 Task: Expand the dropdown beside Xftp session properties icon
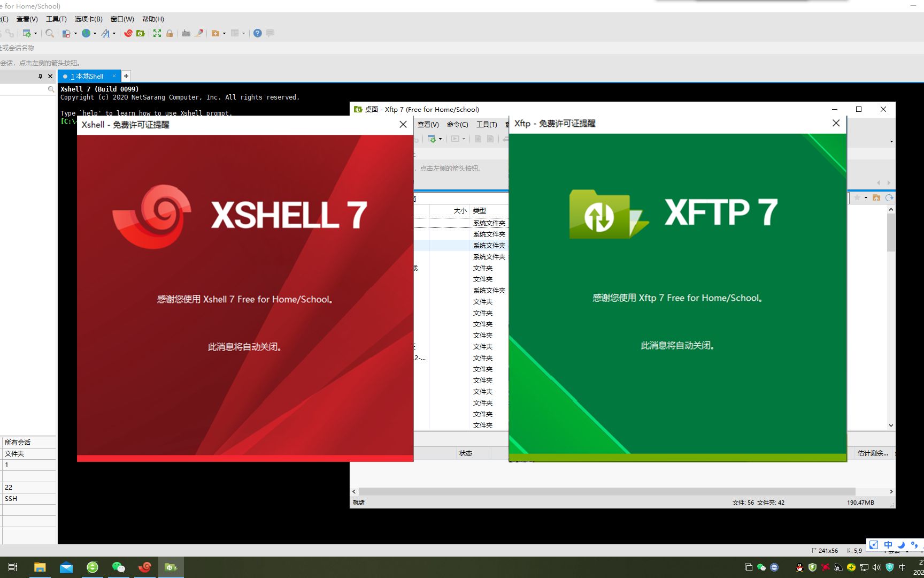click(440, 139)
